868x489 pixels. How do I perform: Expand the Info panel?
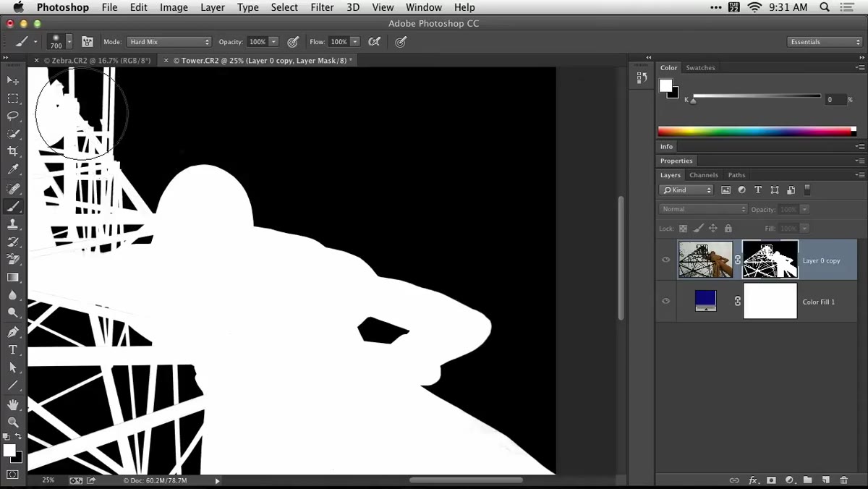coord(666,147)
